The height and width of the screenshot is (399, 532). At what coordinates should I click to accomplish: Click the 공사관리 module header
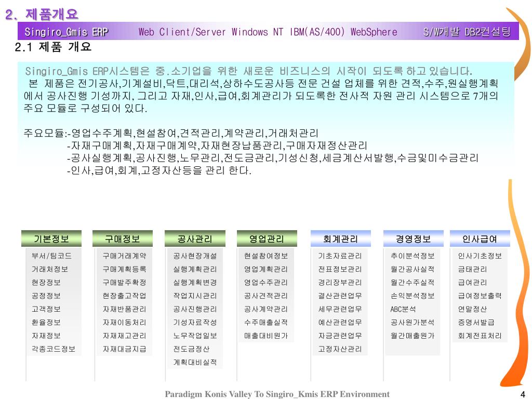click(195, 238)
